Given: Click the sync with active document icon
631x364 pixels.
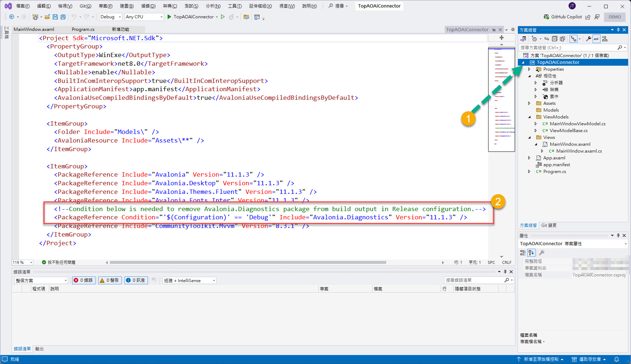Looking at the screenshot, I should coord(547,39).
